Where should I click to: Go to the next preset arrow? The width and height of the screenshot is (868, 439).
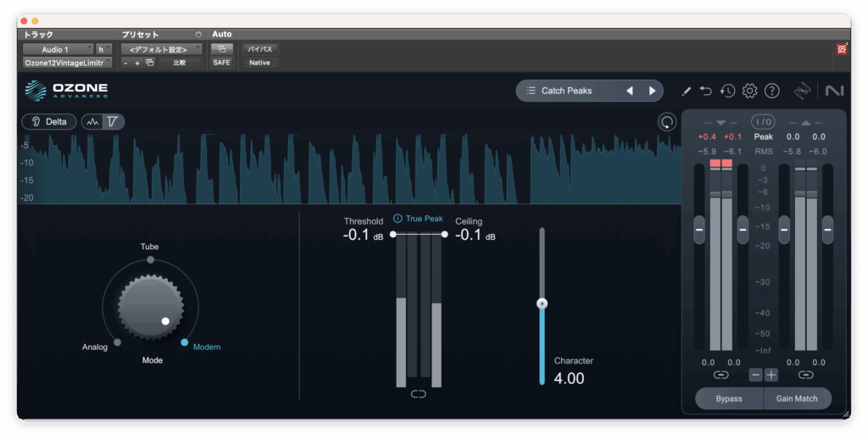[x=652, y=91]
